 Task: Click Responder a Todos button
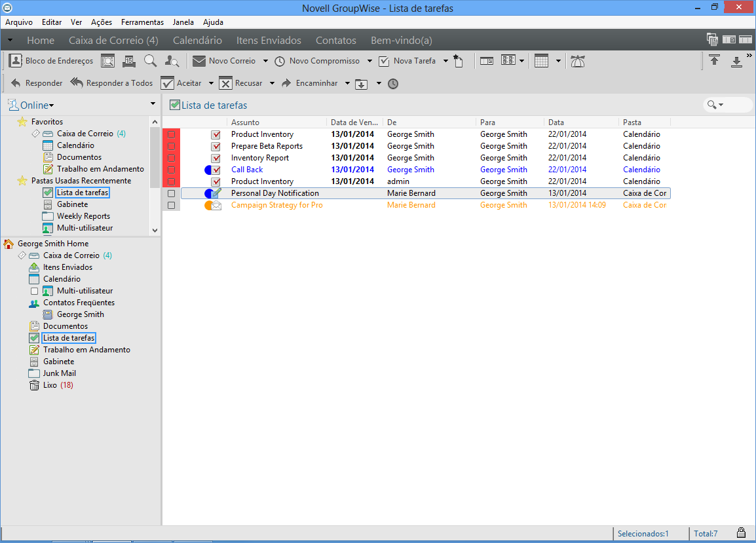(x=111, y=83)
